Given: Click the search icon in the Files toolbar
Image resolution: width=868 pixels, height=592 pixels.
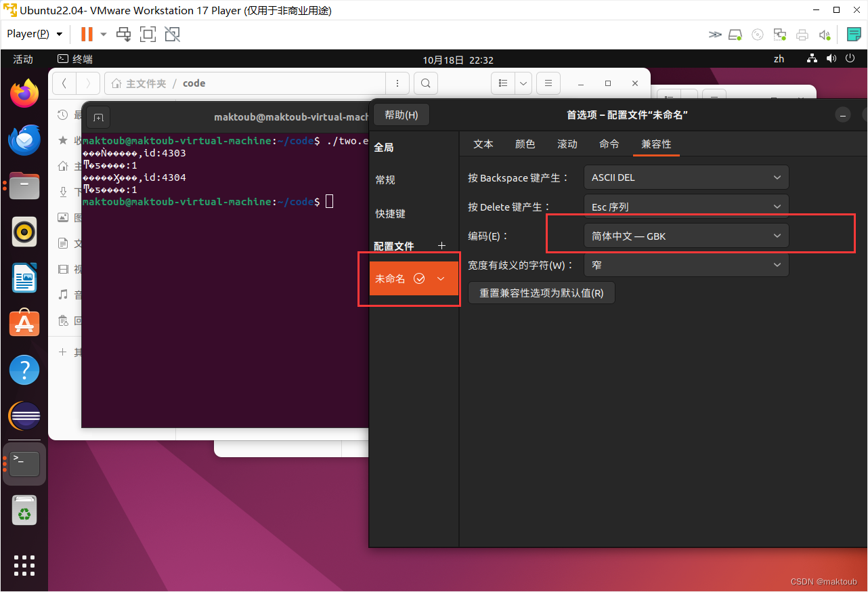Looking at the screenshot, I should point(425,83).
